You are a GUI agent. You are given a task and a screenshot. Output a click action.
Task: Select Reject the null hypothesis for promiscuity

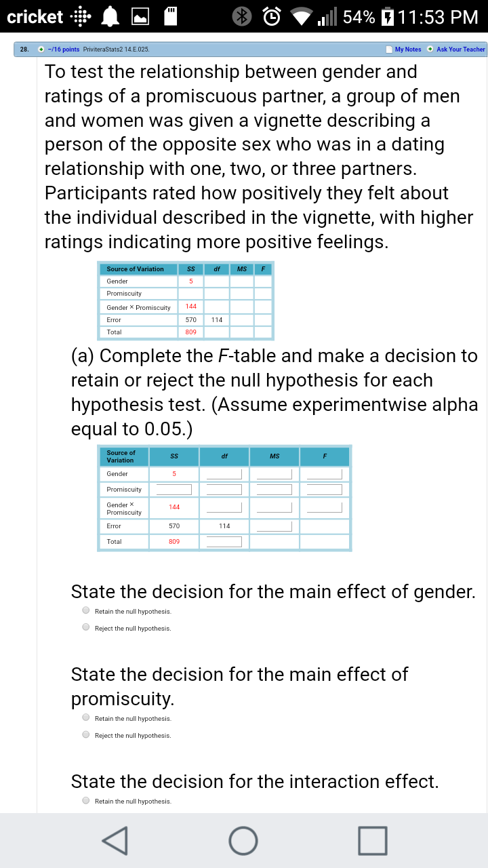[86, 734]
